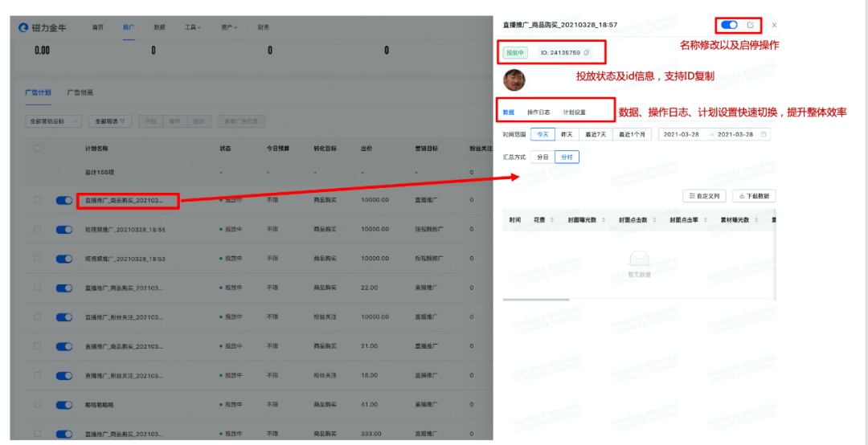Click the start date field 2021-03-28
Screen dimensions: 868x445
click(x=681, y=134)
